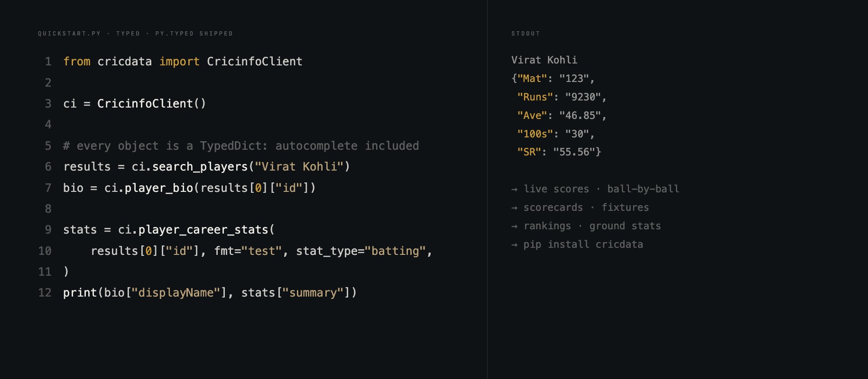
Task: Click the 'bio = ci.player_bio' line
Action: click(x=189, y=188)
